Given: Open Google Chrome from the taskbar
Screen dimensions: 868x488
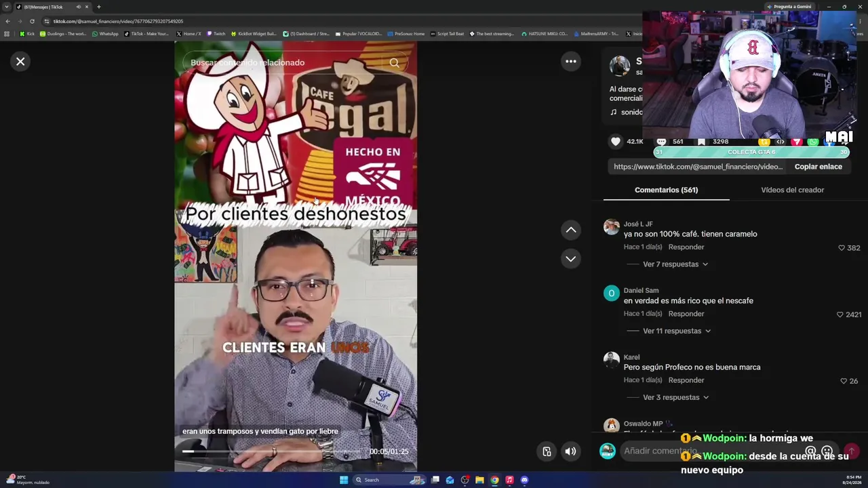Looking at the screenshot, I should coord(494,480).
